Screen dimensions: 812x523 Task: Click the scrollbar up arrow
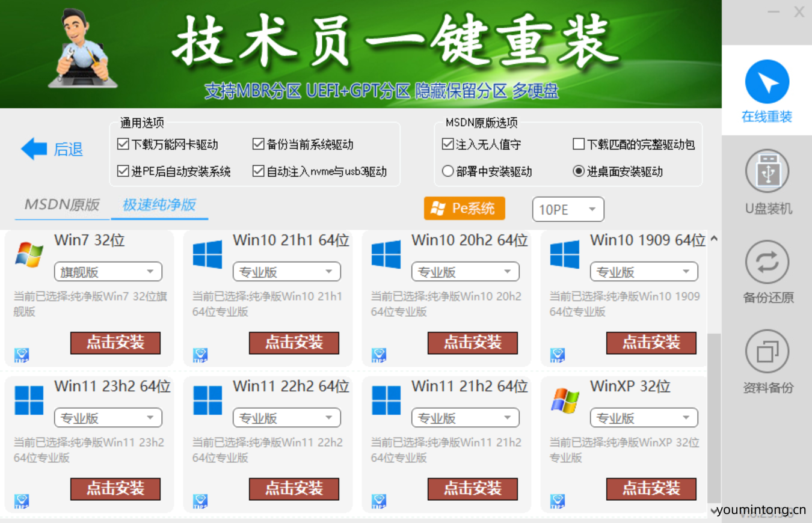click(x=714, y=239)
